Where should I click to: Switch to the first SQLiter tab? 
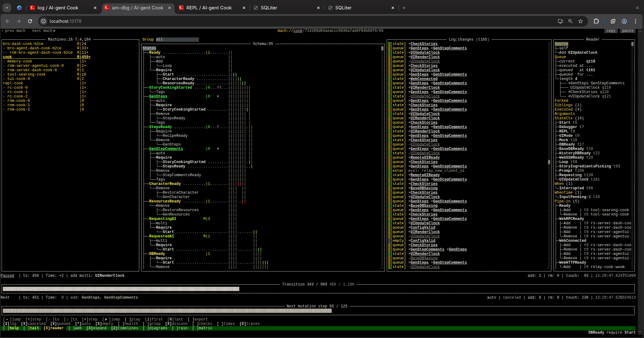(x=287, y=8)
